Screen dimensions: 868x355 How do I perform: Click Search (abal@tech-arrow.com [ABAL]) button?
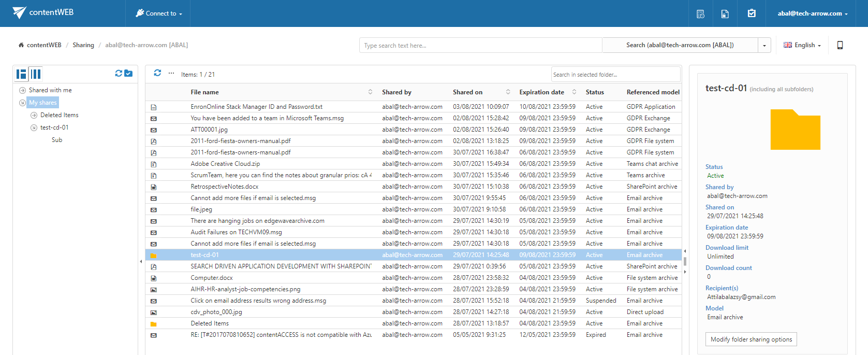point(680,45)
